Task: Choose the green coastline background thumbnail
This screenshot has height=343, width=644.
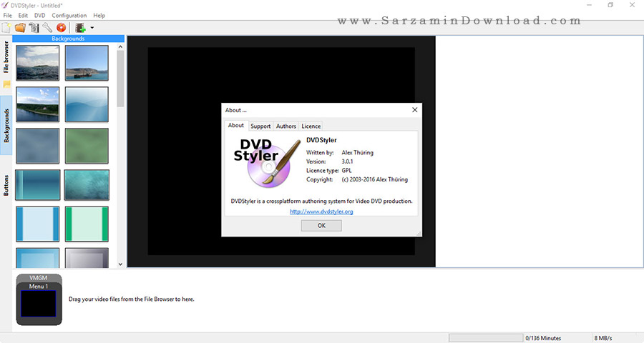Action: [37, 104]
